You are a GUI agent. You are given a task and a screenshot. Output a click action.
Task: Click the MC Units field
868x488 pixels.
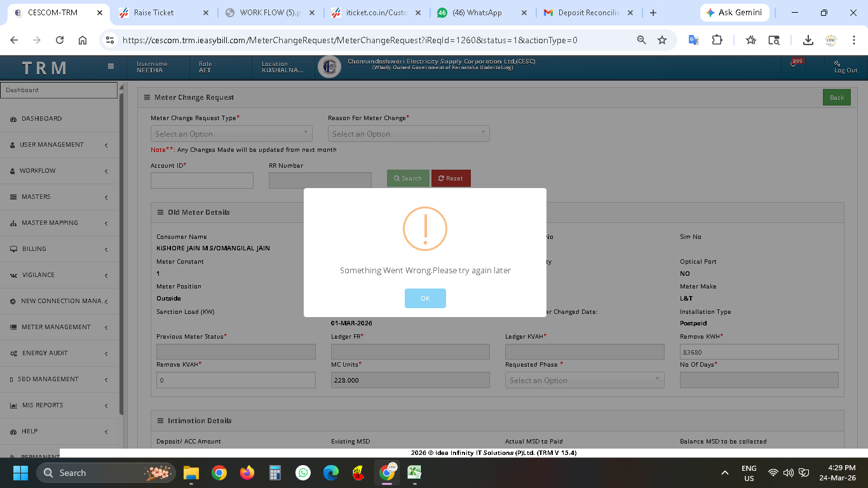coord(410,380)
